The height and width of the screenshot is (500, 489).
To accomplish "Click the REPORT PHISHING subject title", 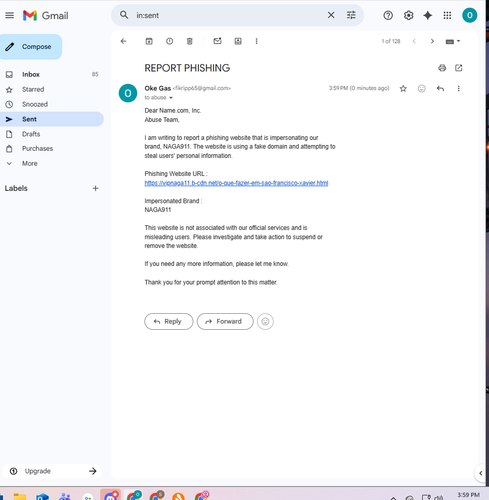I will [x=187, y=68].
